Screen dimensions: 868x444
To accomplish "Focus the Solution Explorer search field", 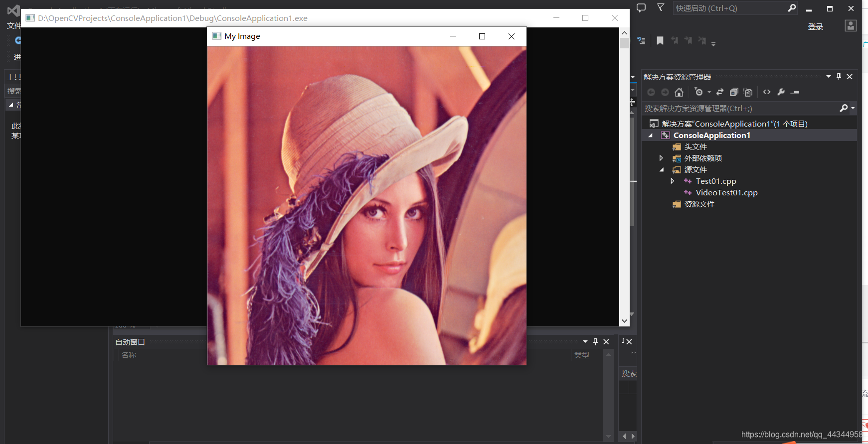I will [740, 108].
